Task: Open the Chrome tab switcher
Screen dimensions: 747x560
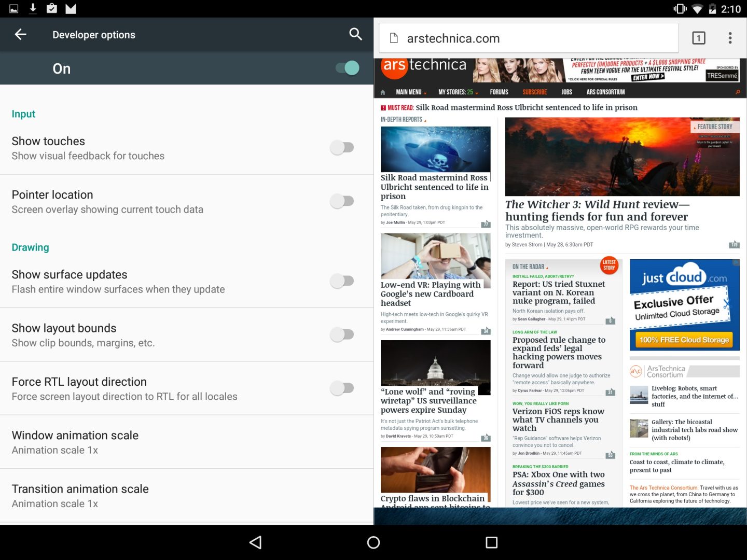Action: pyautogui.click(x=699, y=38)
